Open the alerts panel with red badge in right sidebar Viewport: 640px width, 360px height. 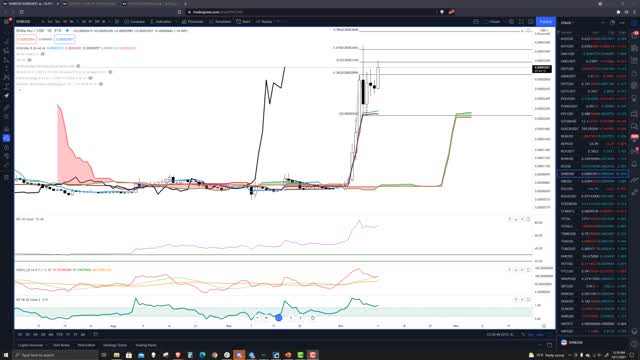635,35
